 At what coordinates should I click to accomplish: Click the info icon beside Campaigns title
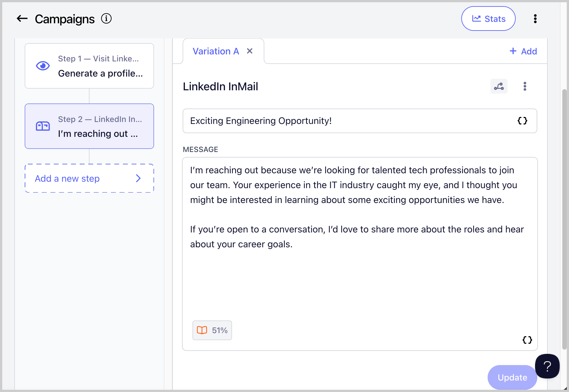point(106,19)
